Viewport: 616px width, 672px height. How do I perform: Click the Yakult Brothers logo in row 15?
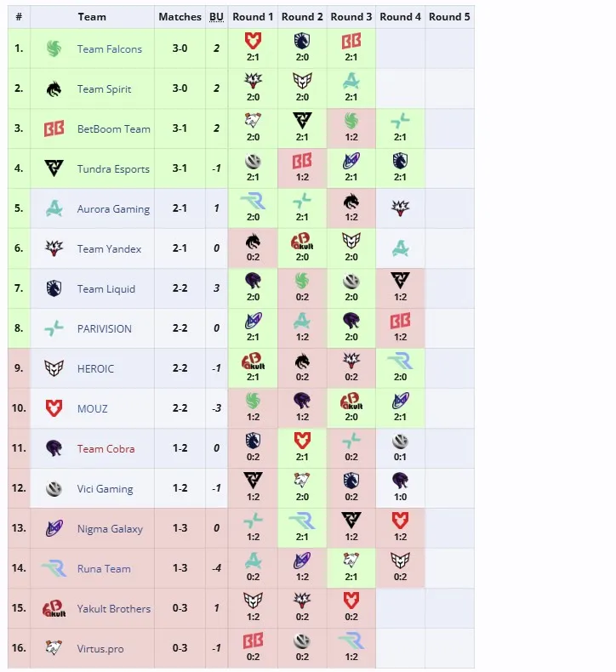[x=54, y=608]
